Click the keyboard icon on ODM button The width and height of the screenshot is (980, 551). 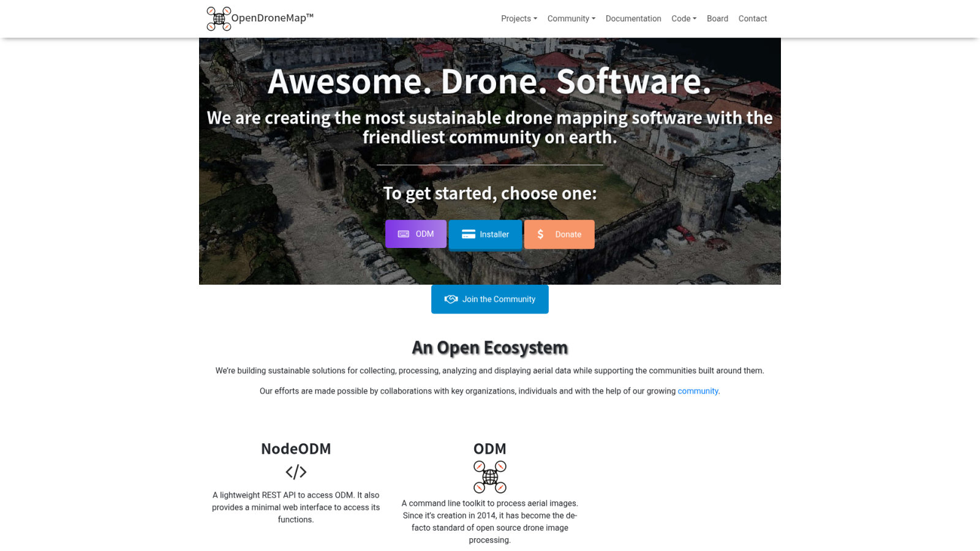pyautogui.click(x=404, y=234)
